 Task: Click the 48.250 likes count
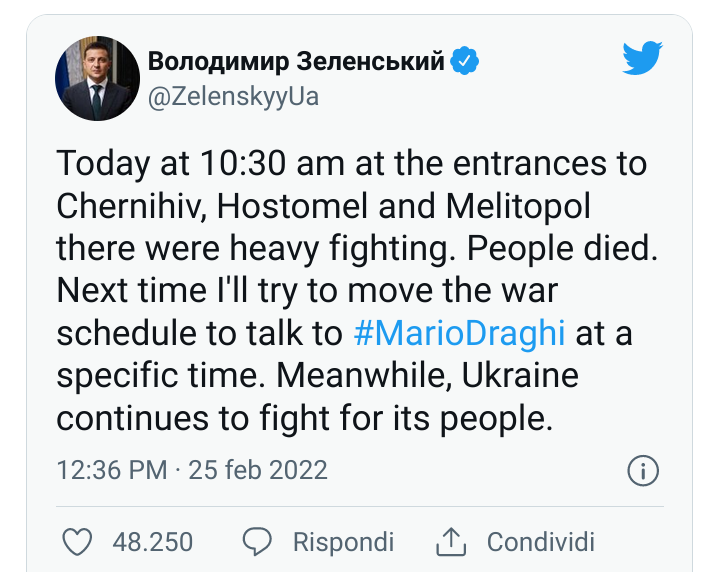click(152, 542)
